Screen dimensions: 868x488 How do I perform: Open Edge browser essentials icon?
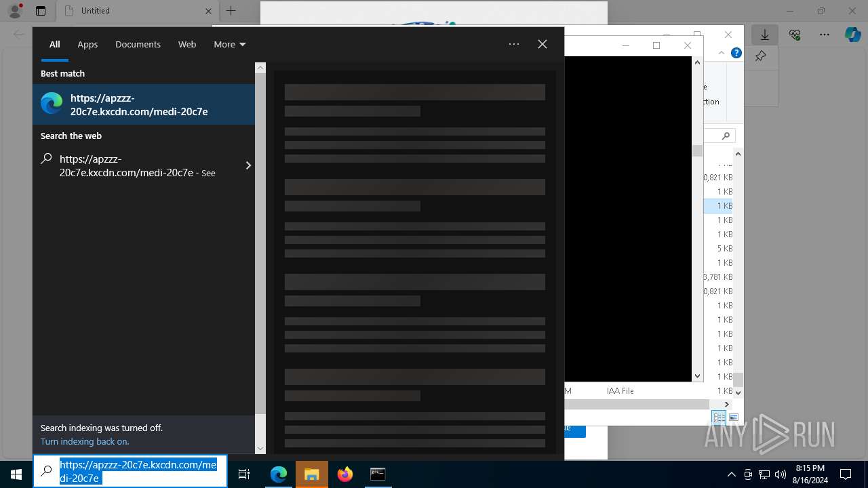[795, 35]
